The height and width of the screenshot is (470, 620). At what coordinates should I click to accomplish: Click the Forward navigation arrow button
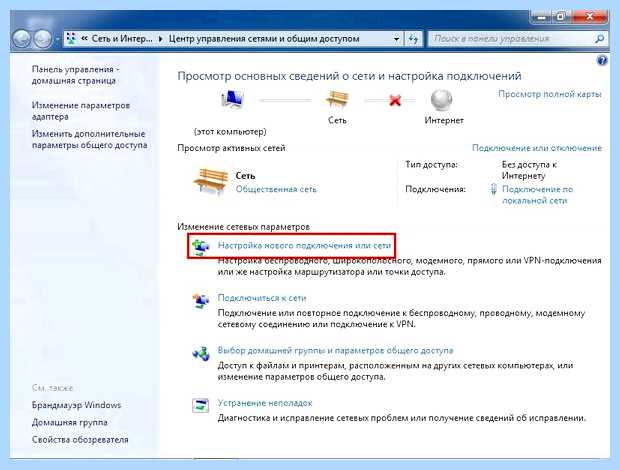(x=42, y=39)
